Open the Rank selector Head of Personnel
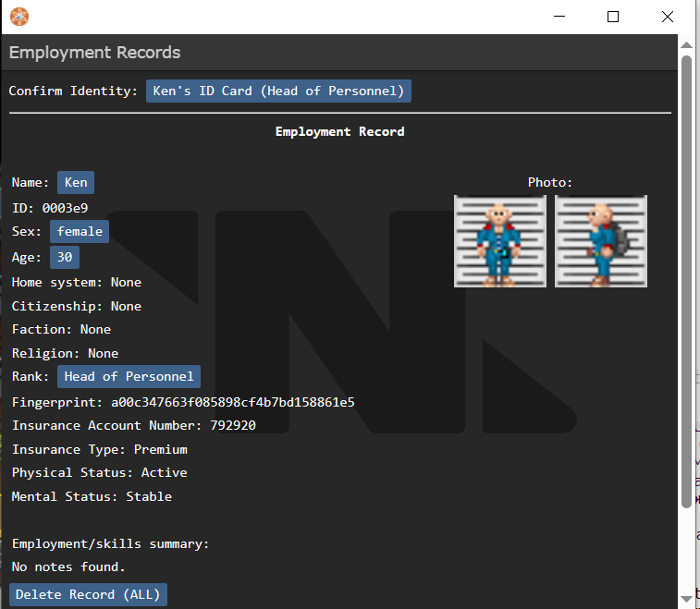This screenshot has height=609, width=700. click(129, 376)
